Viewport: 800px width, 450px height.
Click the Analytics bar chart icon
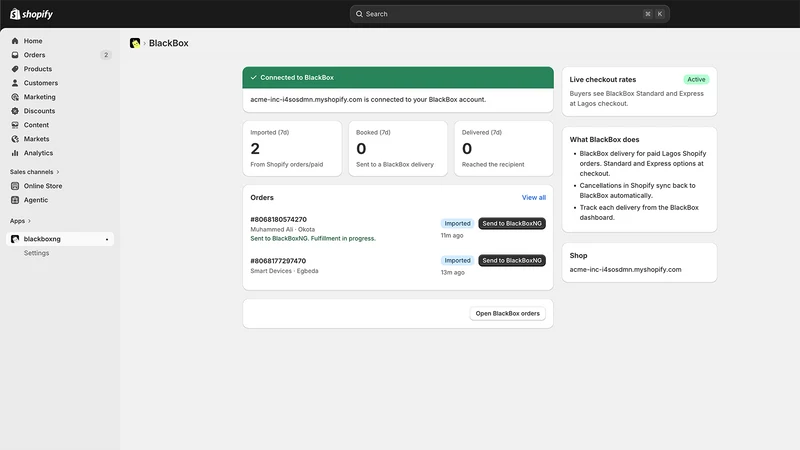coord(15,153)
